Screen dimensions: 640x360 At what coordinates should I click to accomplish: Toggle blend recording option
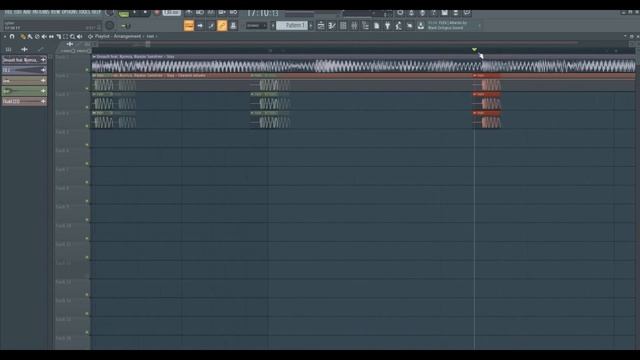click(x=222, y=13)
